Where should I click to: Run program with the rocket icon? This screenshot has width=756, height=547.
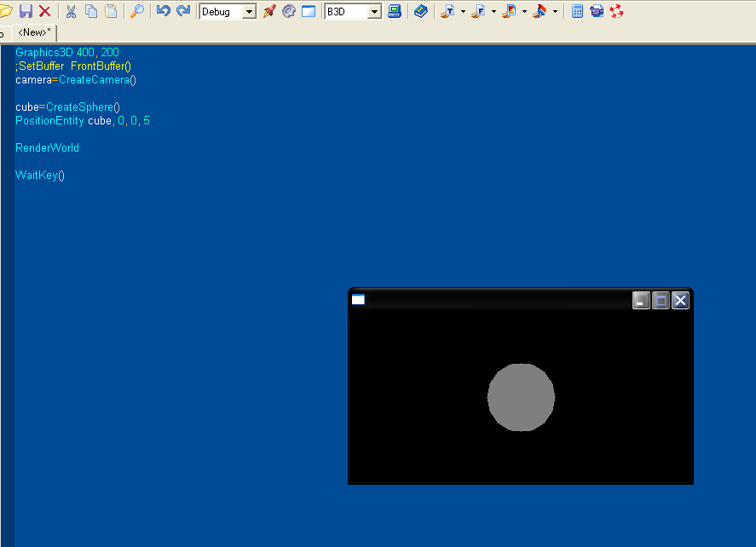click(269, 11)
